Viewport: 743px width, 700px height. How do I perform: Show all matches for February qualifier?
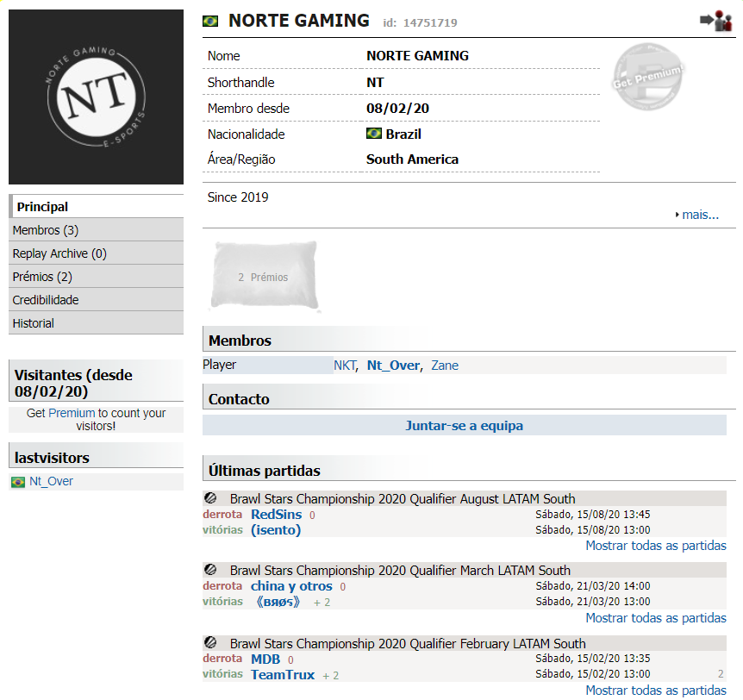tap(656, 691)
